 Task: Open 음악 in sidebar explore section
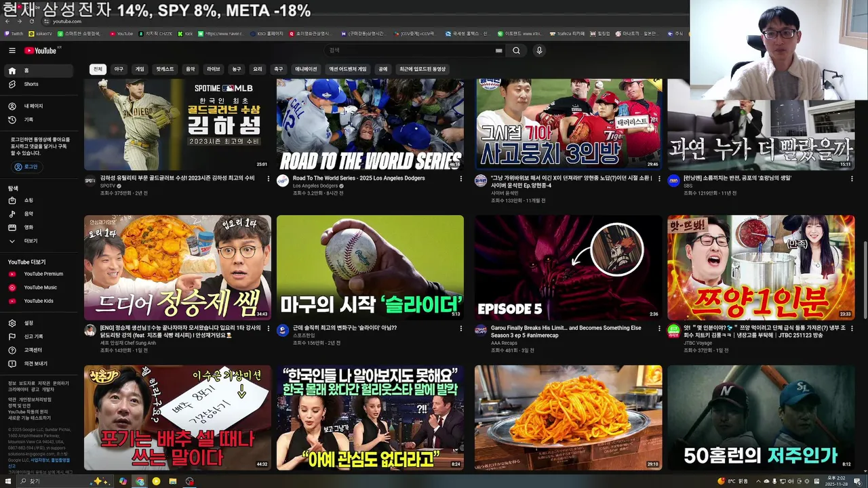pos(40,214)
